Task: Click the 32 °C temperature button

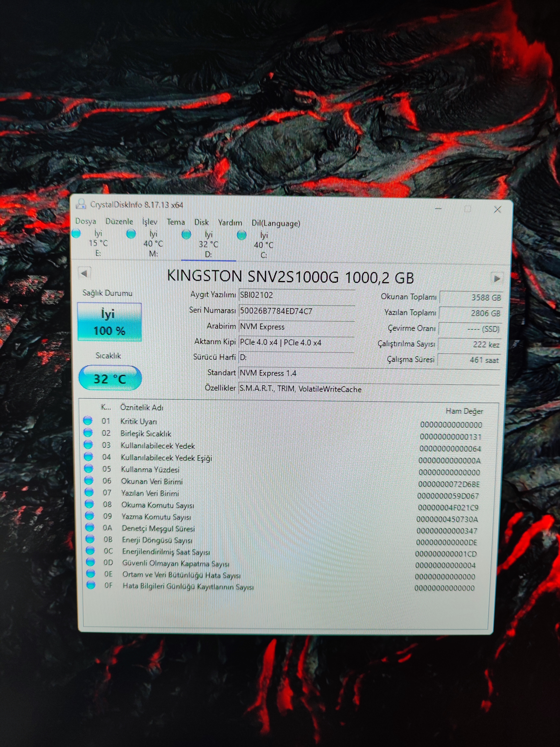Action: pyautogui.click(x=110, y=378)
